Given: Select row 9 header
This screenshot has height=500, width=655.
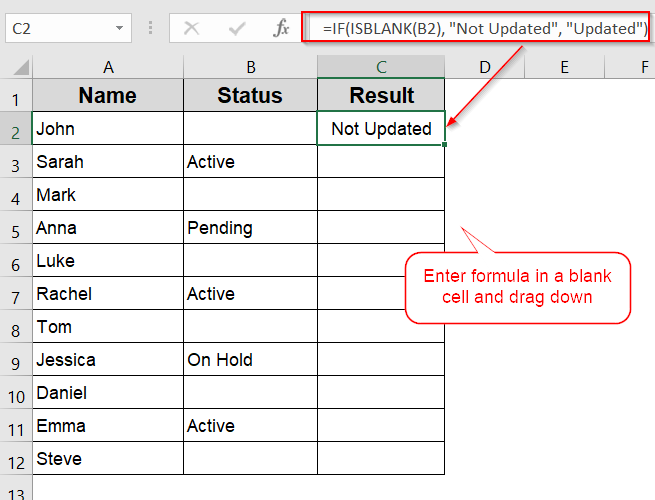Looking at the screenshot, I should coord(16,359).
